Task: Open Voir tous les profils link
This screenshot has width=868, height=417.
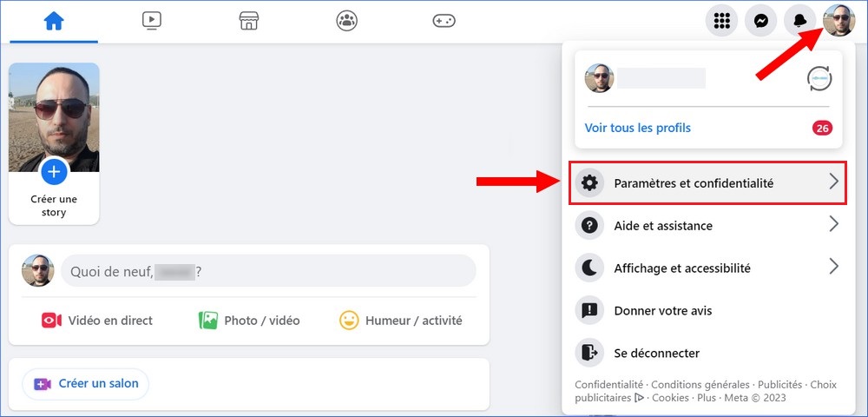Action: tap(638, 128)
